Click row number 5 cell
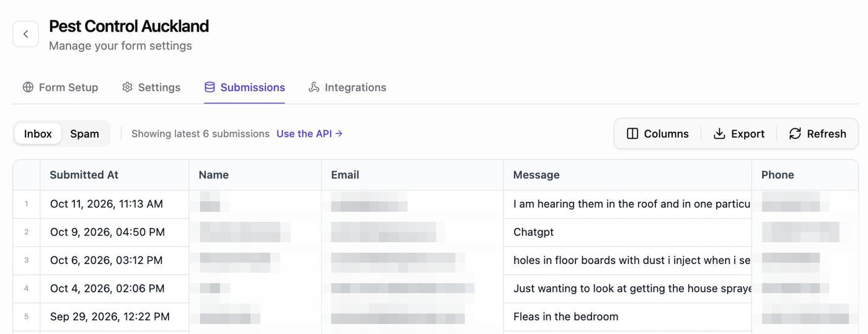868x334 pixels. point(27,317)
